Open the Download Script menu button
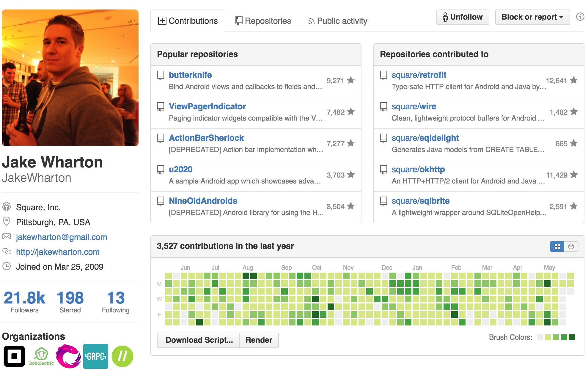Viewport: 588px width, 370px height. 199,340
